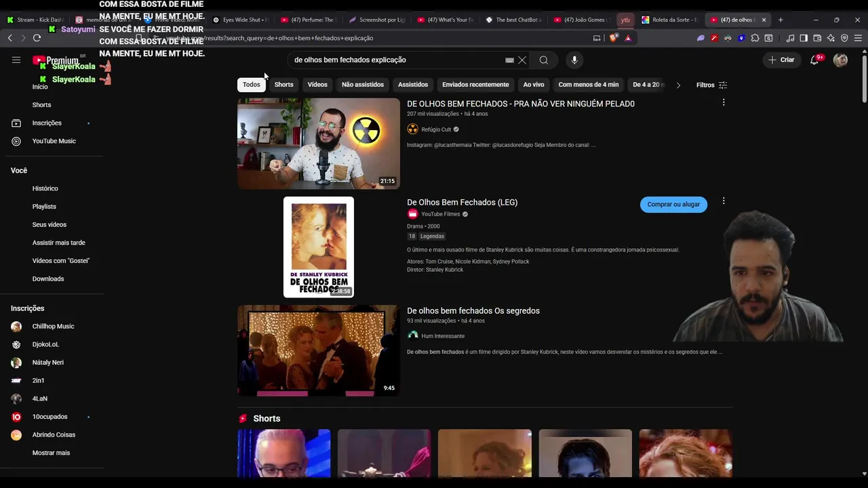Open a new browser tab

[781, 20]
